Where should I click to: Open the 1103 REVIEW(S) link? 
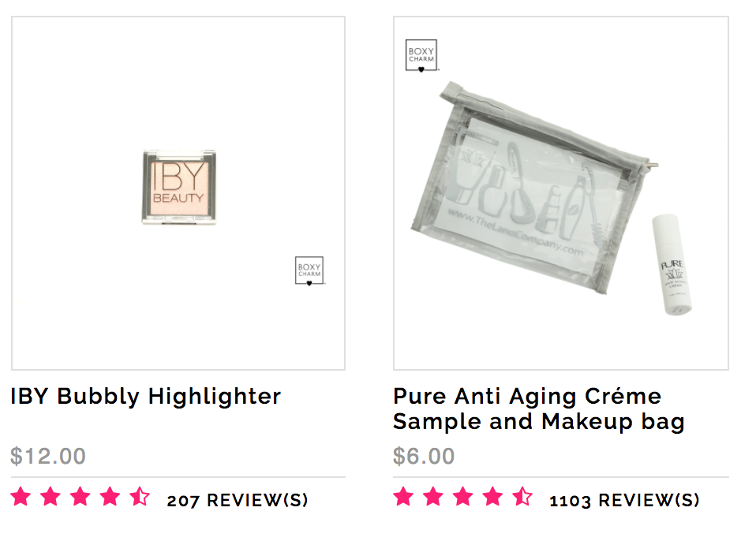point(624,500)
